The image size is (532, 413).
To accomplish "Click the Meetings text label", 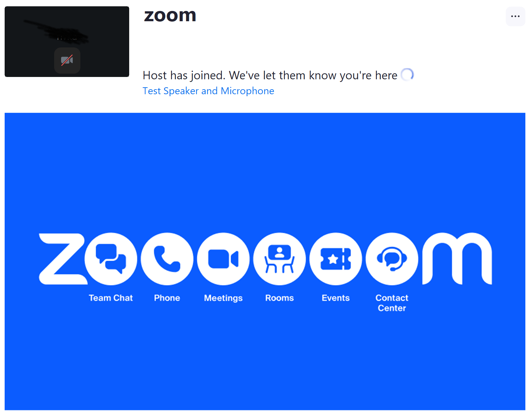I will 223,298.
